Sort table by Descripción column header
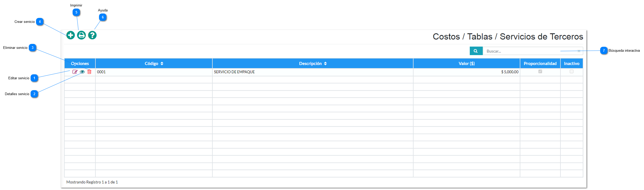The width and height of the screenshot is (644, 190). tap(313, 63)
